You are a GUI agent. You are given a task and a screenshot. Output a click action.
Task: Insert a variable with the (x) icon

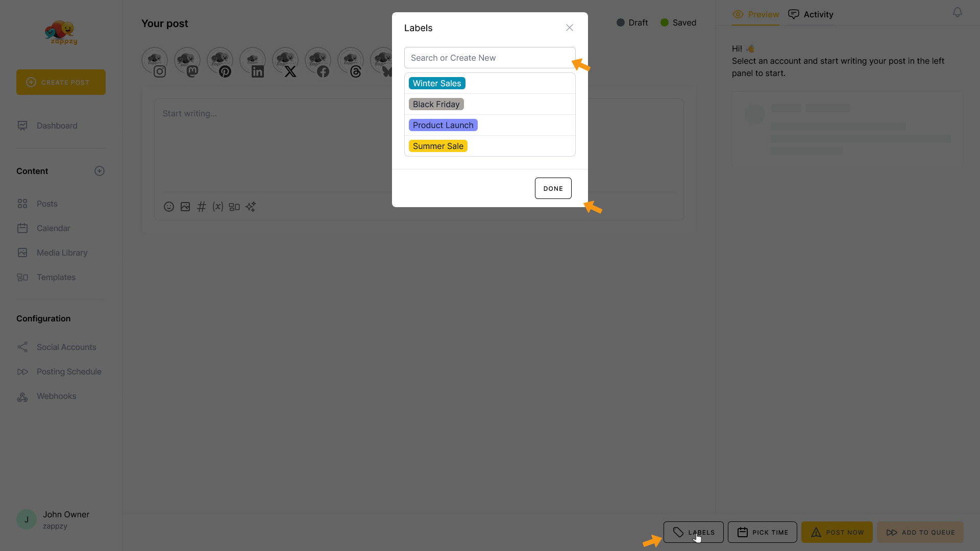(218, 207)
